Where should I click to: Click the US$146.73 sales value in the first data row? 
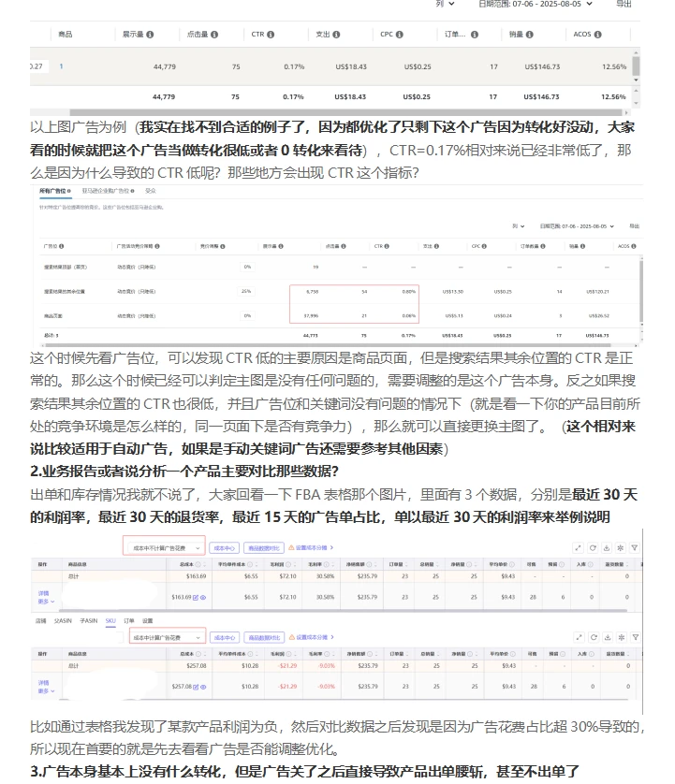[x=542, y=67]
